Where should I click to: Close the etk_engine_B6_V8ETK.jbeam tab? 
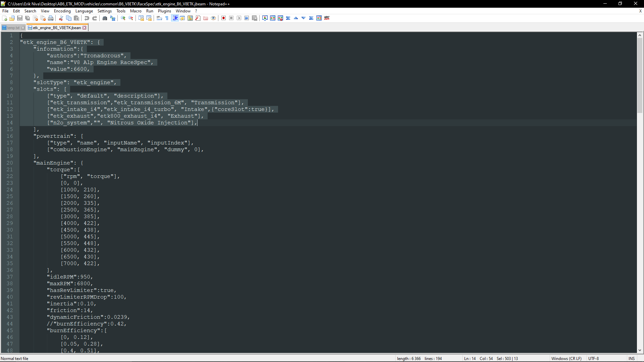pyautogui.click(x=85, y=28)
